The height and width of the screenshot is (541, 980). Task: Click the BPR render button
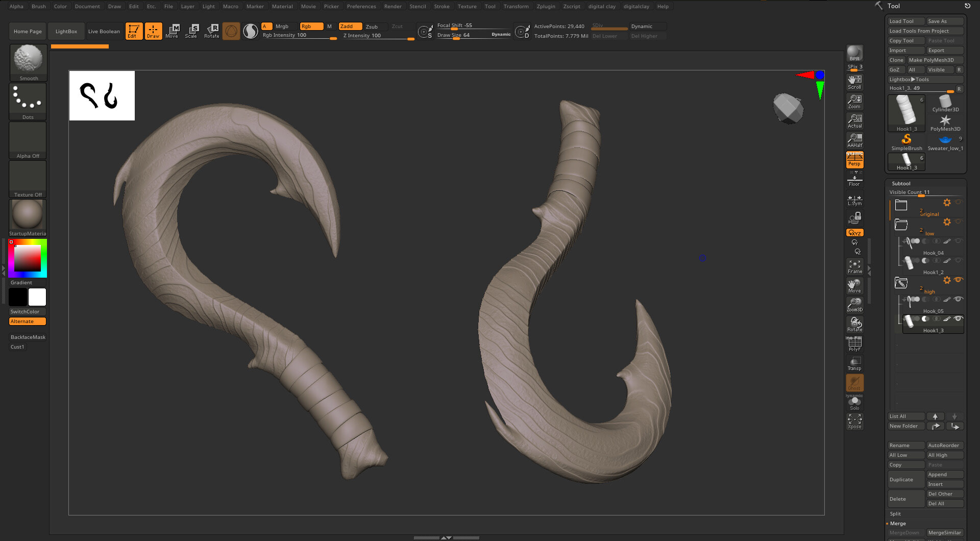[x=854, y=54]
